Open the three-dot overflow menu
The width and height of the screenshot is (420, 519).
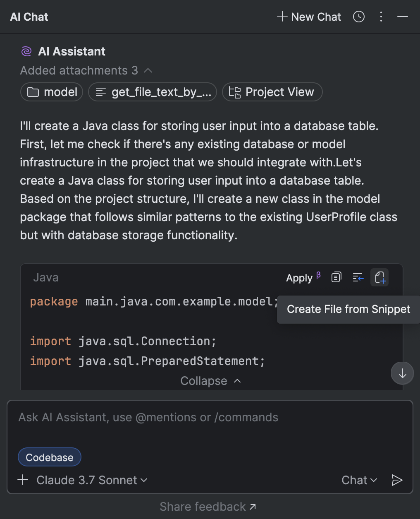381,17
